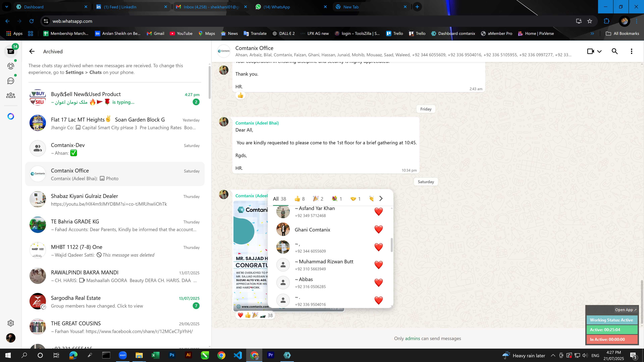Filter reactions by thumbs up 8 tab
Viewport: 644px width, 362px height.
click(300, 199)
